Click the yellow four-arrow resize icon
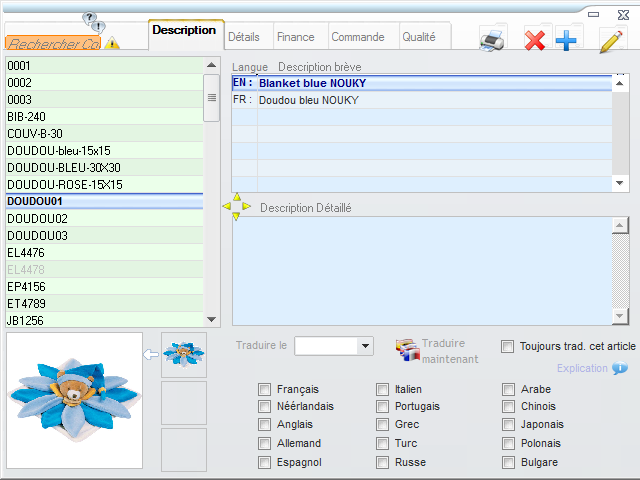This screenshot has width=640, height=480. 237,206
